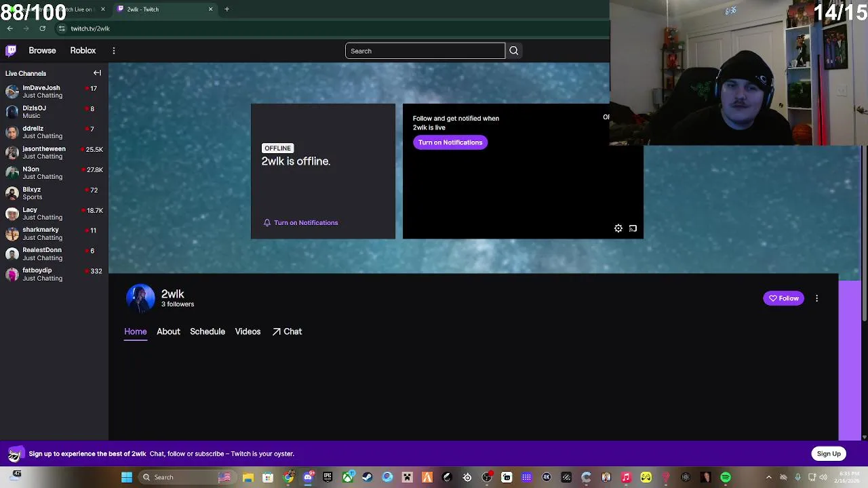
Task: Click the bell Turn on Notifications link
Action: [300, 222]
